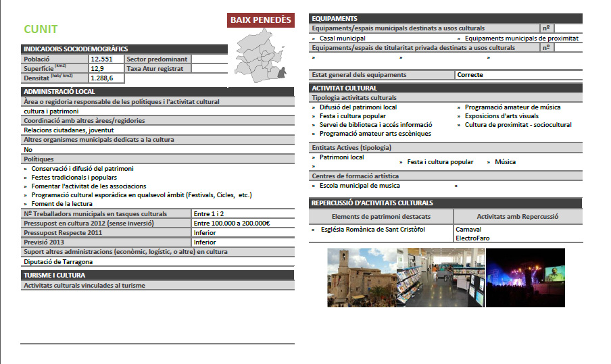This screenshot has width=611, height=364.
Task: Click the TURISME I CULTURA header
Action: [157, 276]
